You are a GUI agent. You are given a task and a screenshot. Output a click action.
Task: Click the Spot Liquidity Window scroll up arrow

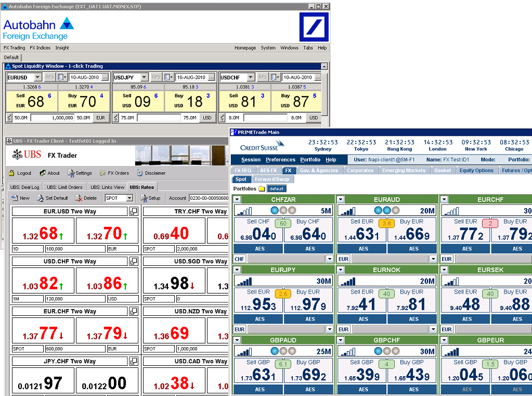324,67
